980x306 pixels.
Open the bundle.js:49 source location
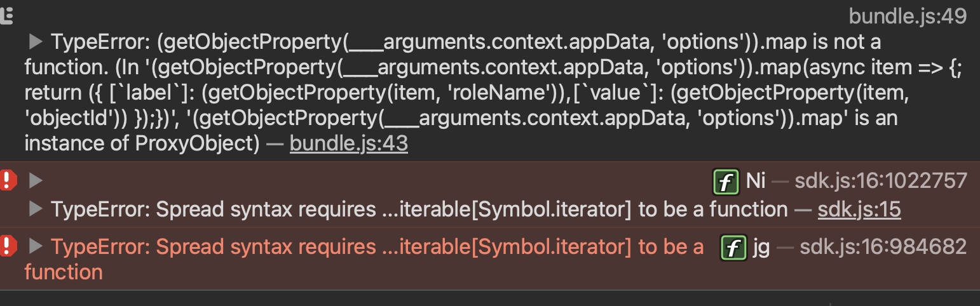[x=908, y=17]
